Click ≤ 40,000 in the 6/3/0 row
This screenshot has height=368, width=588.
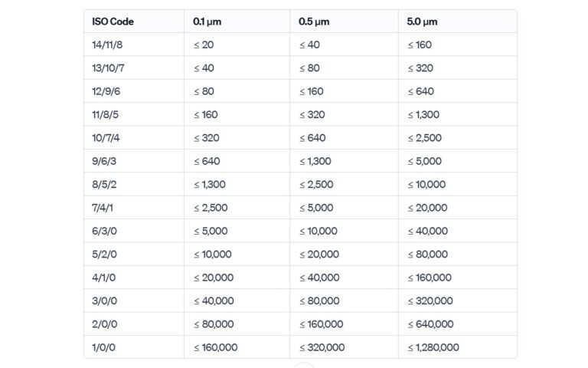428,231
